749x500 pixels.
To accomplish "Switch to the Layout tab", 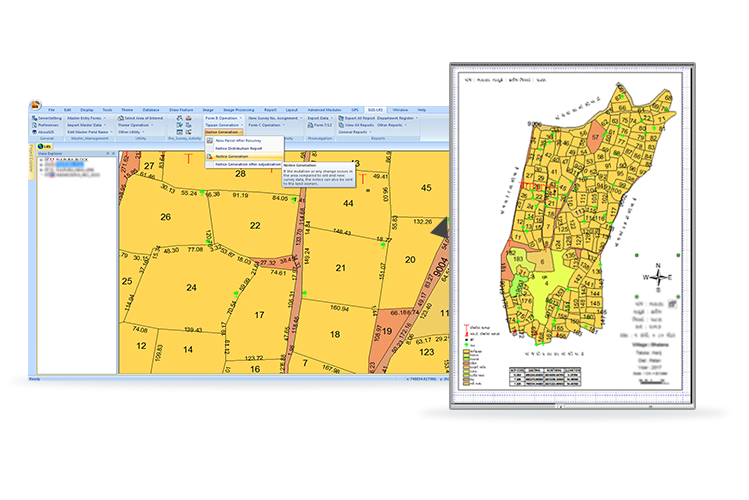I will [291, 110].
